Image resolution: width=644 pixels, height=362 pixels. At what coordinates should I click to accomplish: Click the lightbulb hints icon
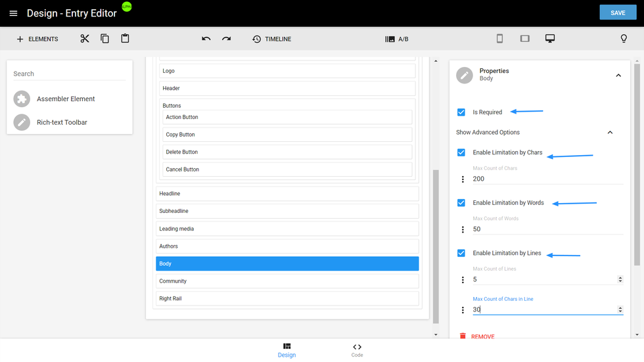[624, 39]
